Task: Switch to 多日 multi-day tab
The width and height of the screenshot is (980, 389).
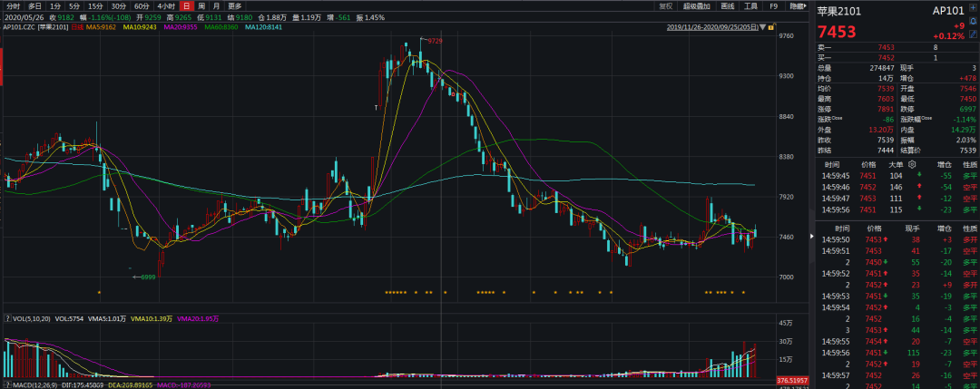Action: click(34, 6)
